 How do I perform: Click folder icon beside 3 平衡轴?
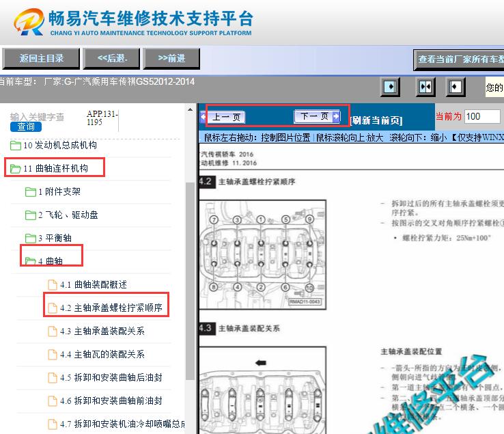(x=31, y=239)
